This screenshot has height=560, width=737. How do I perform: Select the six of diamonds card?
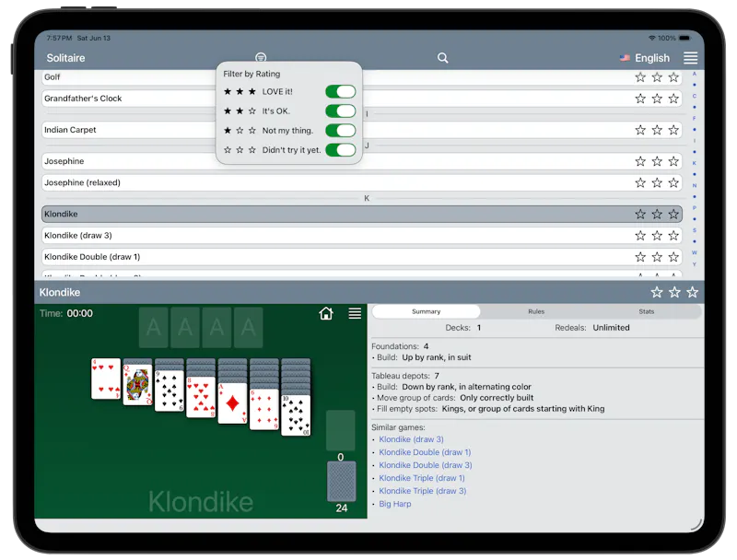pos(264,409)
